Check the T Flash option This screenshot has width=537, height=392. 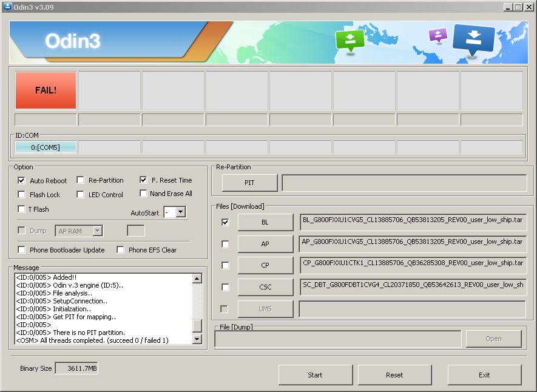[x=22, y=209]
